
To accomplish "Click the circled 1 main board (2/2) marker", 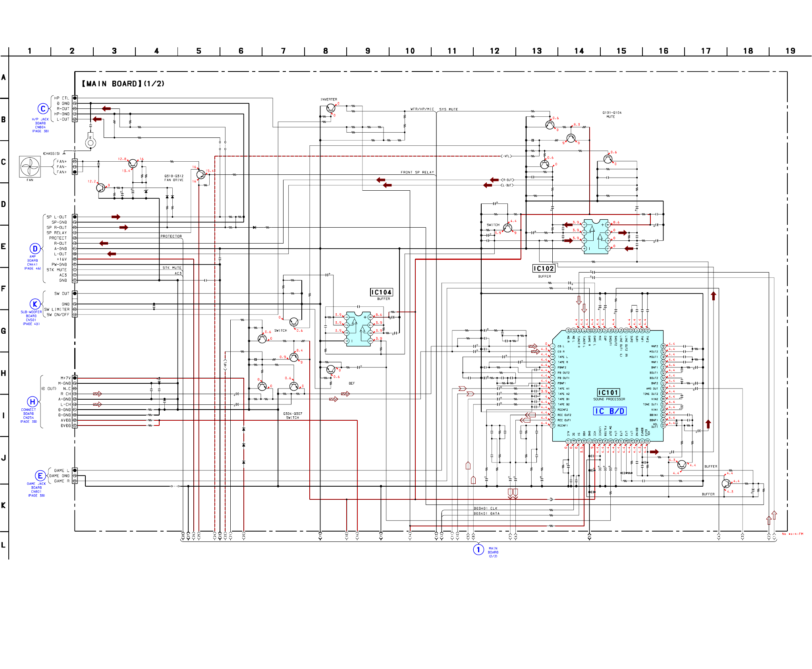I will click(478, 550).
